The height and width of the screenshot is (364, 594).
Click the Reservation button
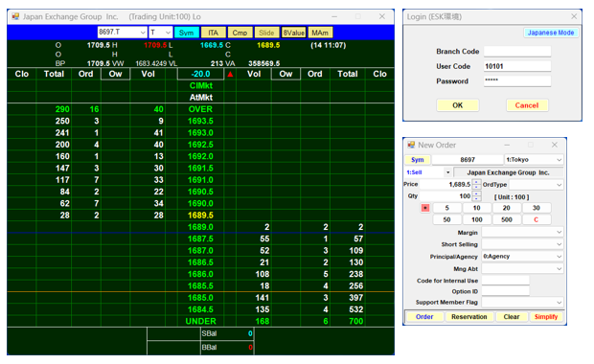coord(469,317)
